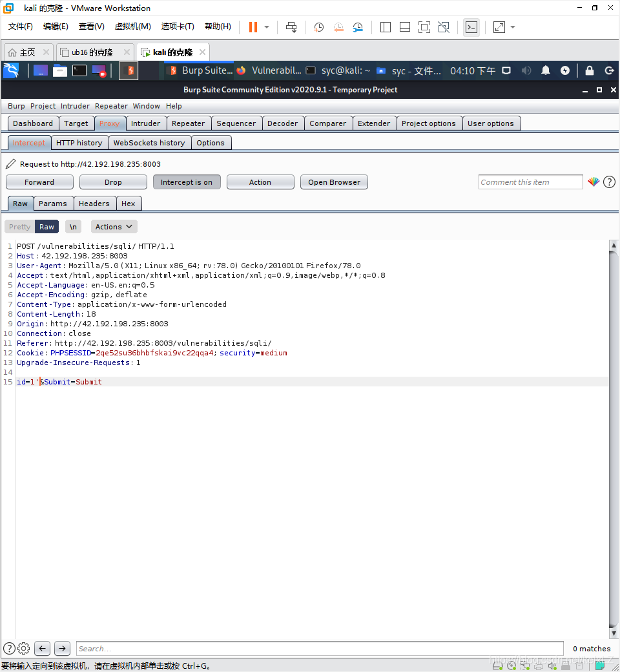Click the screen recorder launcher icon

pyautogui.click(x=99, y=70)
